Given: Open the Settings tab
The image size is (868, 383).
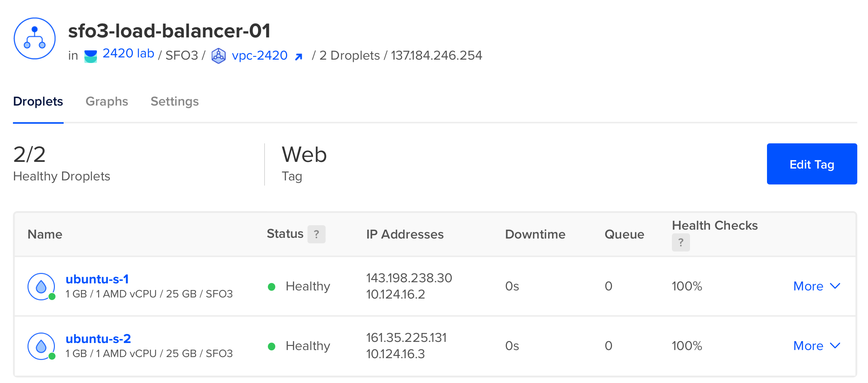Looking at the screenshot, I should click(x=175, y=101).
